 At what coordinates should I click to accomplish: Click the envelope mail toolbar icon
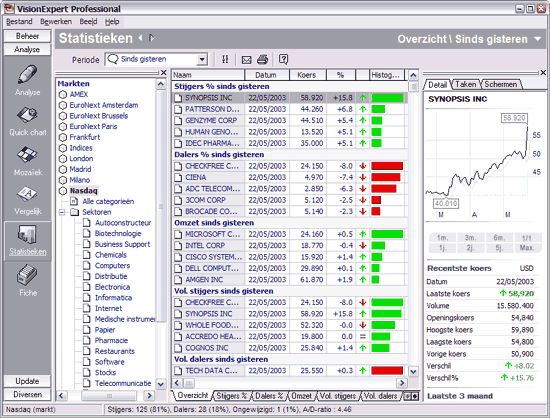[x=247, y=60]
